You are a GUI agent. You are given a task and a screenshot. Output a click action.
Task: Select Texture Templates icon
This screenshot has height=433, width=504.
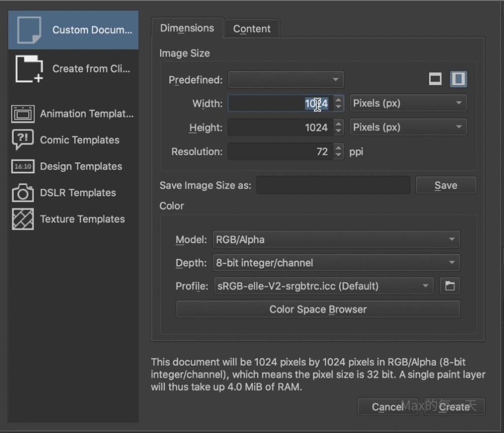tap(23, 219)
